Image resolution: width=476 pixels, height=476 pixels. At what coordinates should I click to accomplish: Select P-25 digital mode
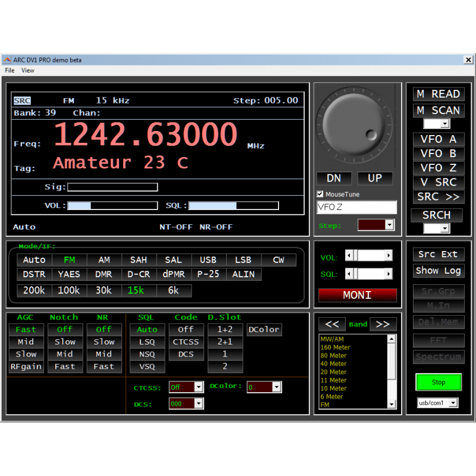(x=208, y=274)
